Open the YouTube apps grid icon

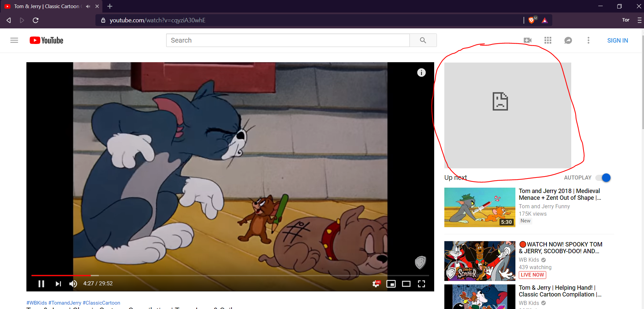pos(548,40)
